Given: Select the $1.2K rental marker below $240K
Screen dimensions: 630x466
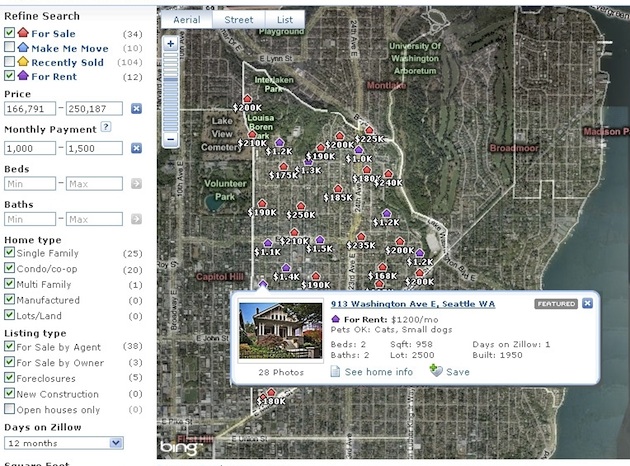Looking at the screenshot, I should point(387,213).
